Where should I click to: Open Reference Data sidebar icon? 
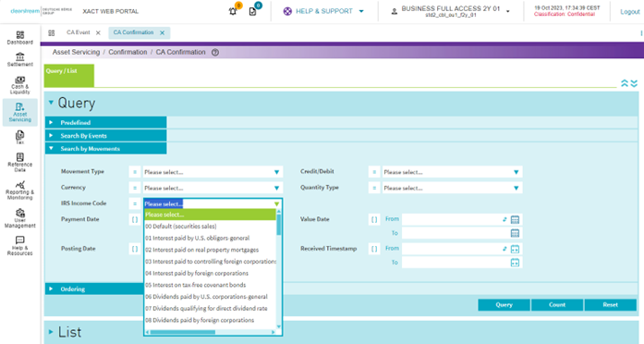click(19, 163)
